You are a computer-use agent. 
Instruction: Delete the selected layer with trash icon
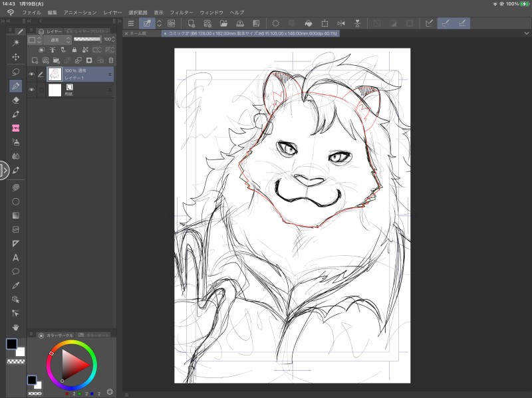click(111, 60)
